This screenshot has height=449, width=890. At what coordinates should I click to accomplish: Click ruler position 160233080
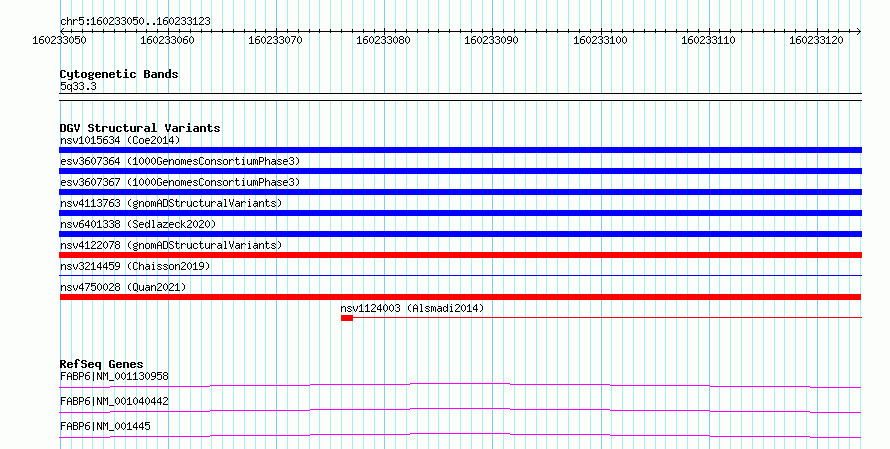coord(383,40)
